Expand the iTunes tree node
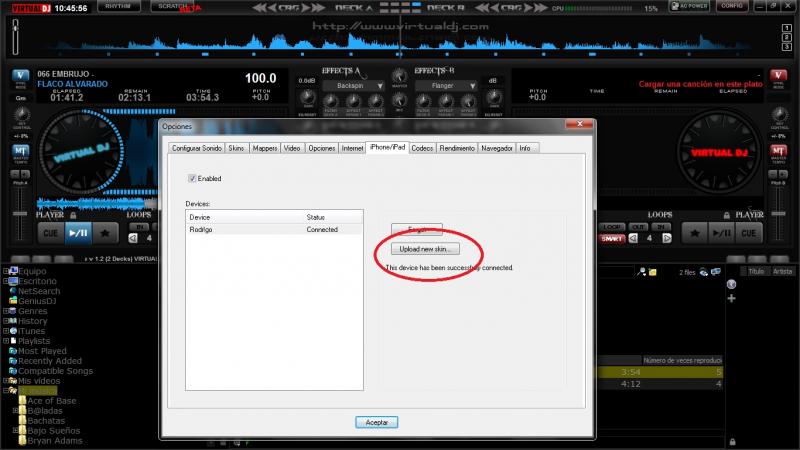 (6, 331)
